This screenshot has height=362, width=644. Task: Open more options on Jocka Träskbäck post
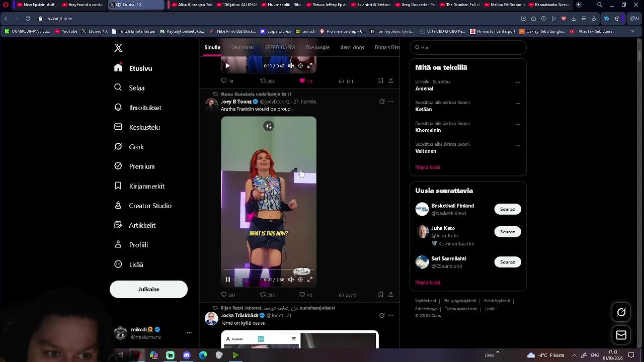[390, 315]
